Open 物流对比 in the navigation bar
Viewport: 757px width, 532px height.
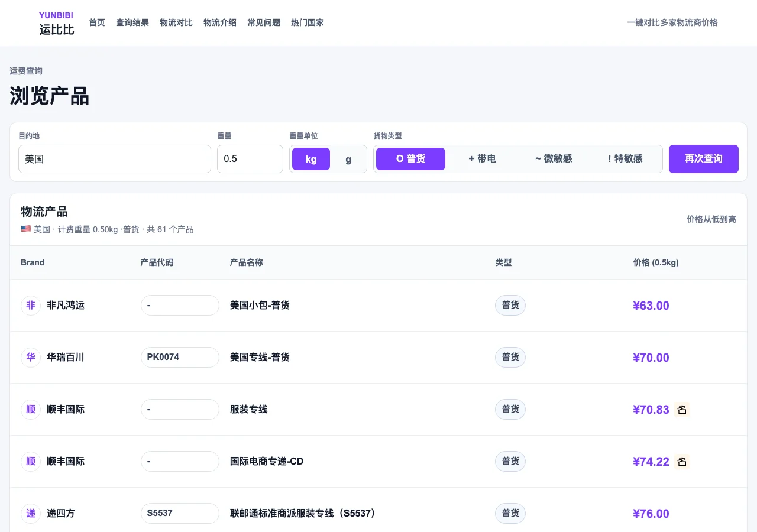point(176,22)
